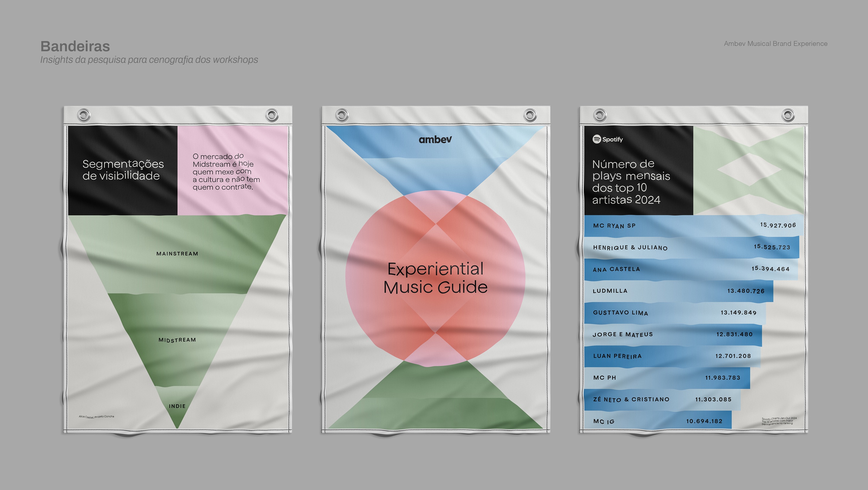The width and height of the screenshot is (868, 490).
Task: Click the Experiential Music Guide title
Action: tap(435, 278)
